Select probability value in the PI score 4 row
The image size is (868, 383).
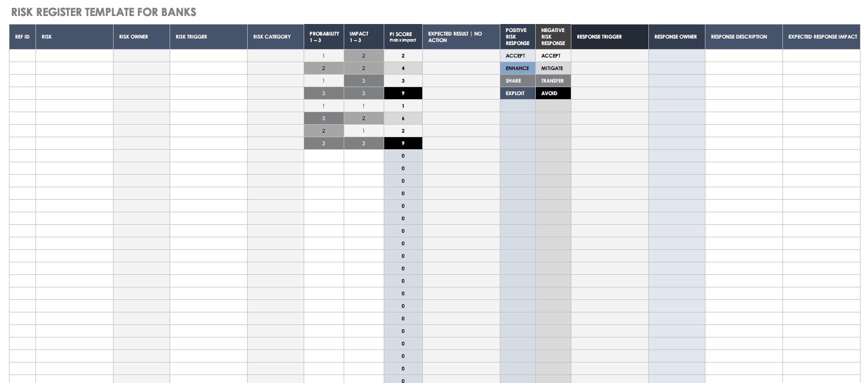point(324,68)
